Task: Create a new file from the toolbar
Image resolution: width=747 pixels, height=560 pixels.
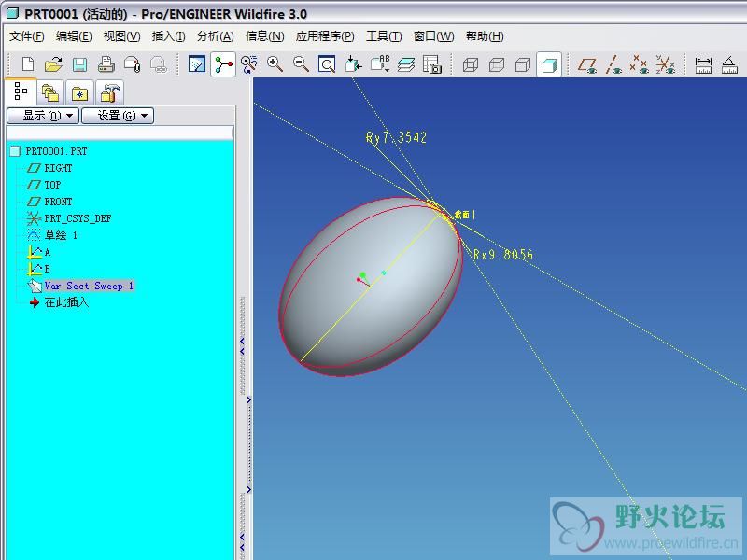Action: (28, 63)
